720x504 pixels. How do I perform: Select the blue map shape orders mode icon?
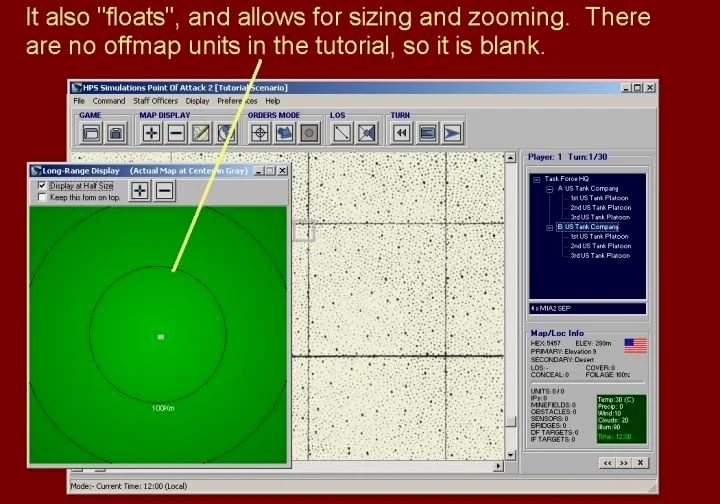coord(285,133)
